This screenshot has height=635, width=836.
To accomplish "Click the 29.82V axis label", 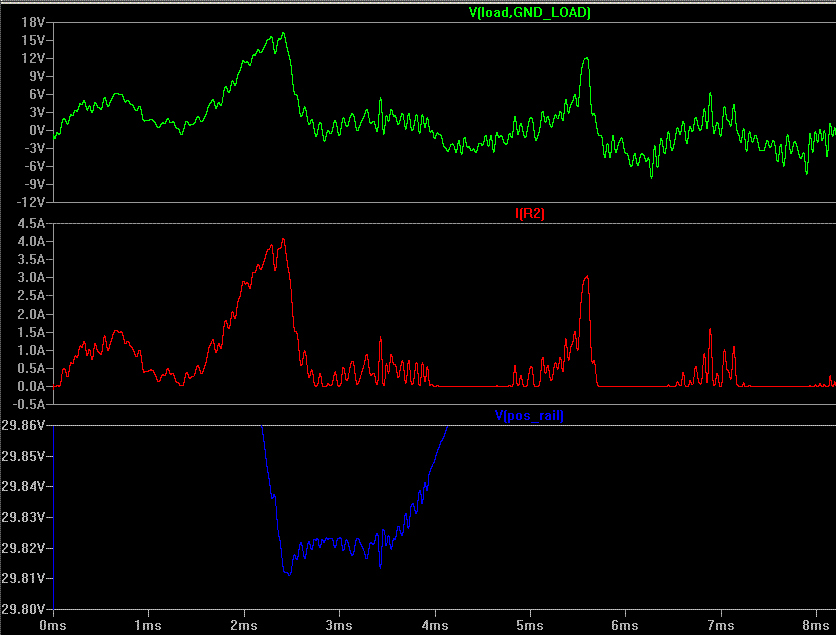I will pyautogui.click(x=23, y=548).
